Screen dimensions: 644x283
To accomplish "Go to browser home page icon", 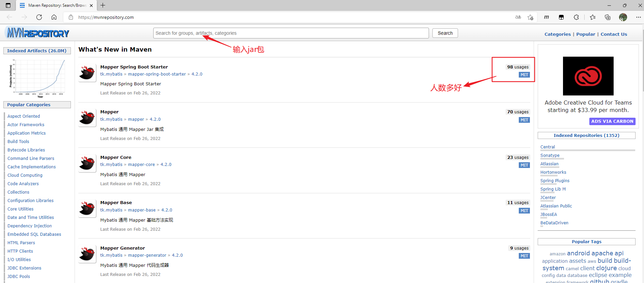I will tap(54, 17).
